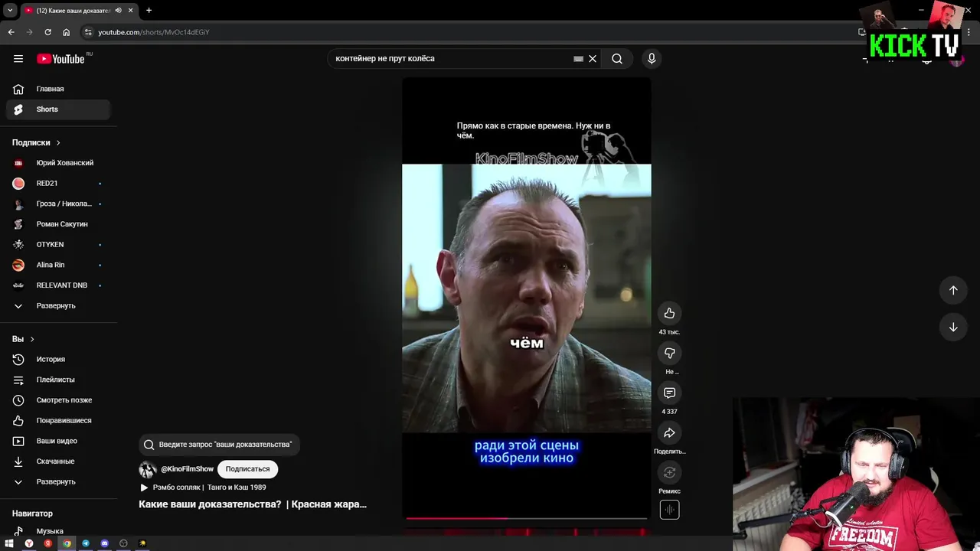Open Yandex Browser from taskbar
980x551 pixels.
(x=29, y=544)
